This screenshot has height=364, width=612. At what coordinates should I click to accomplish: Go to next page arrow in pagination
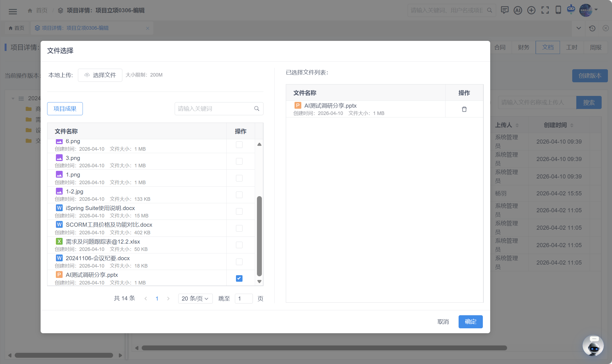coord(168,299)
